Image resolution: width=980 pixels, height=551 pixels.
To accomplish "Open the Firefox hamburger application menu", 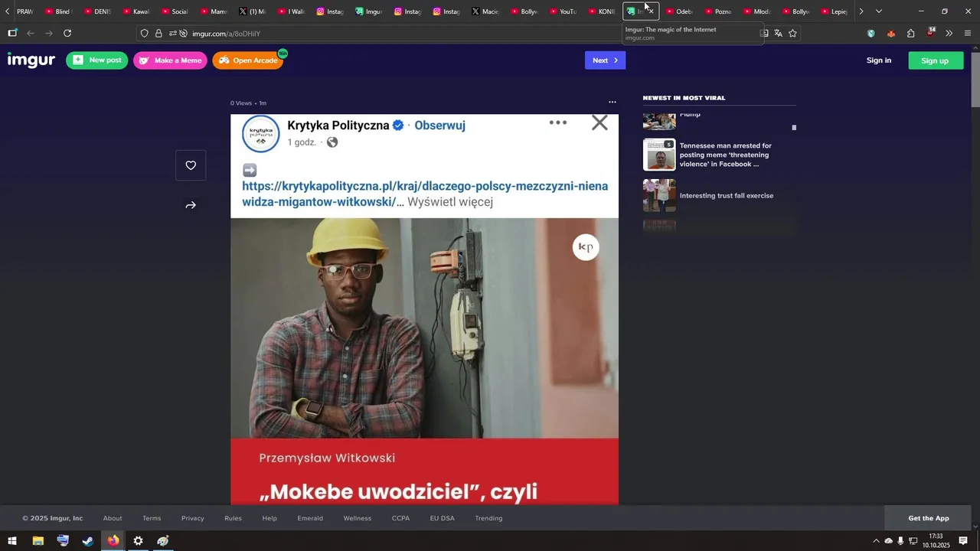I will (x=968, y=33).
